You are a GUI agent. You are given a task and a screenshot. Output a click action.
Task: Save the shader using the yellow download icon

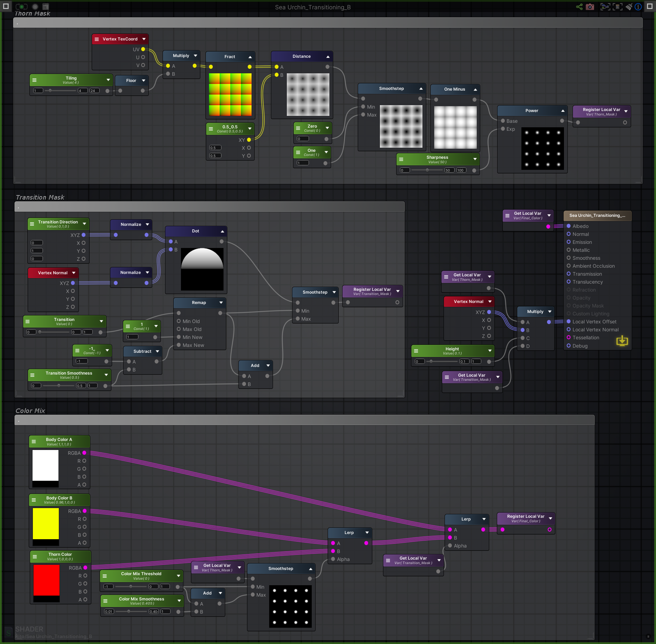[x=622, y=341]
